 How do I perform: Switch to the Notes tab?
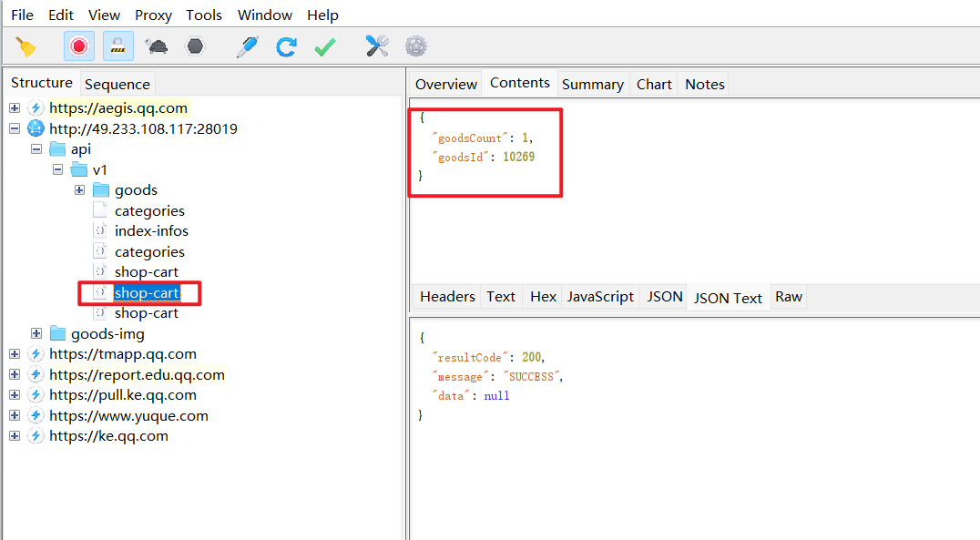[705, 84]
